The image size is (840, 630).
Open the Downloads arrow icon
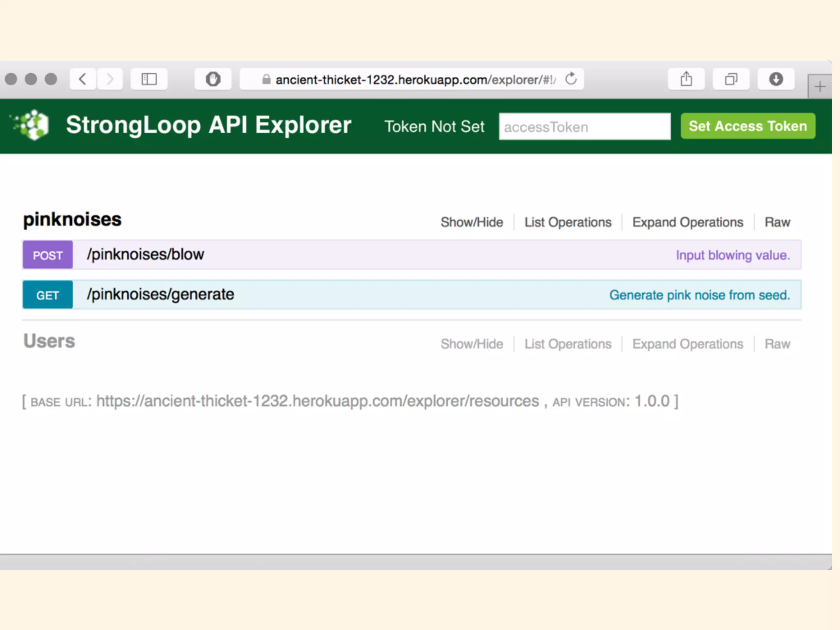[x=776, y=79]
